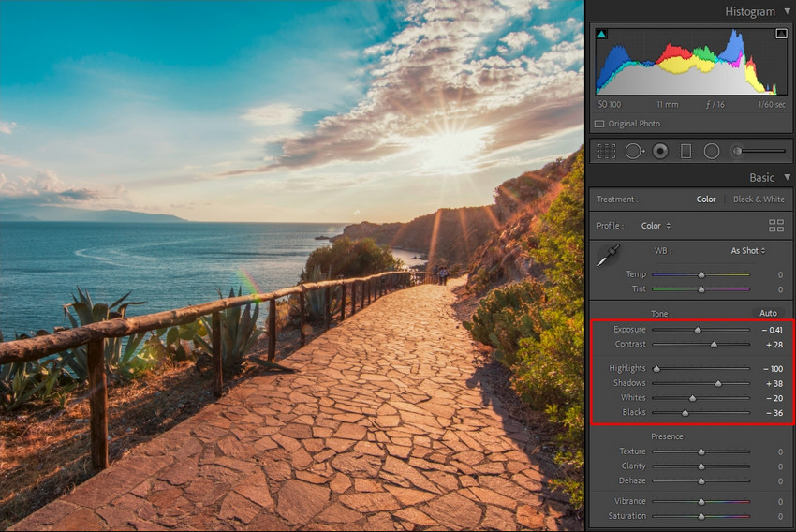The image size is (796, 532).
Task: Adjust the Saturation slider handle
Action: (x=701, y=516)
